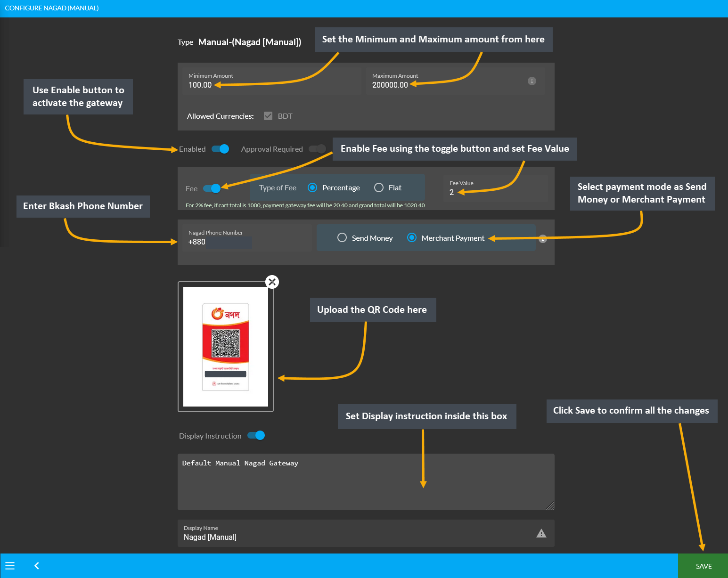Edit the Display Name field
Viewport: 728px width, 578px height.
(x=366, y=533)
